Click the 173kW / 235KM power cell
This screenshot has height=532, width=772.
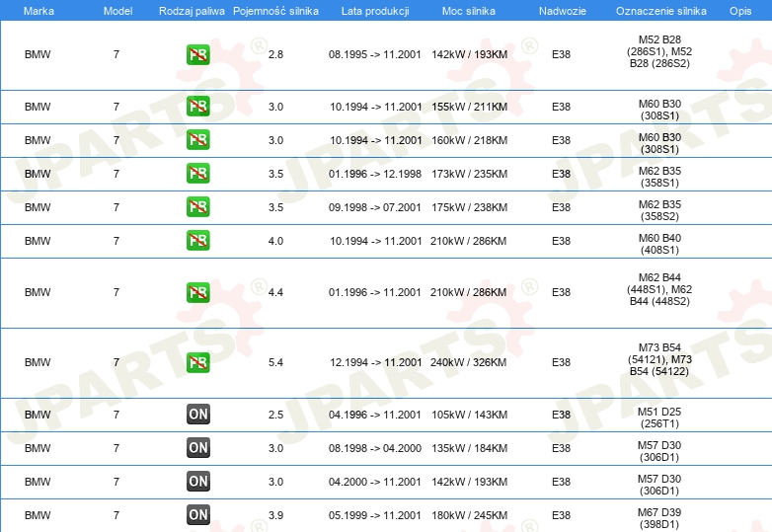[x=469, y=174]
